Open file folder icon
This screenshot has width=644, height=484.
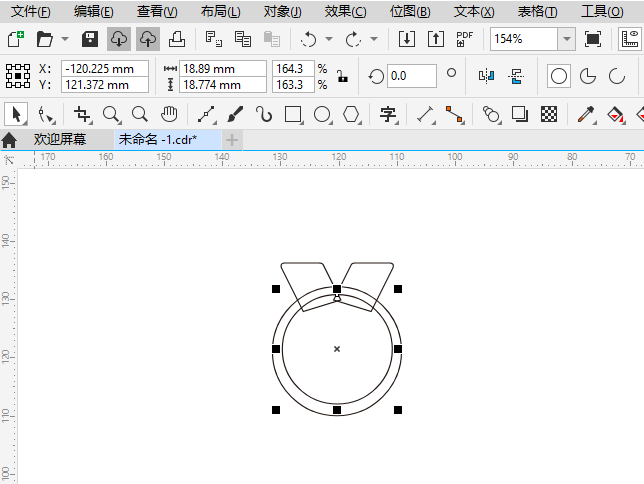tap(44, 39)
